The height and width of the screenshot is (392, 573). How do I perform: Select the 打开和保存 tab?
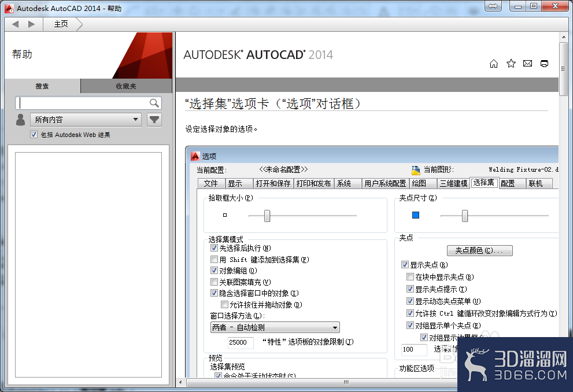(273, 183)
